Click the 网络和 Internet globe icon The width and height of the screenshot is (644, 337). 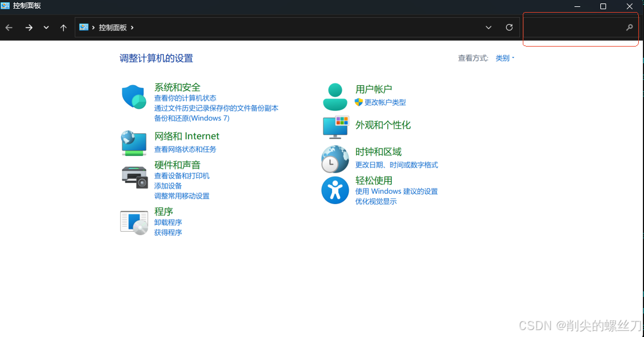134,143
